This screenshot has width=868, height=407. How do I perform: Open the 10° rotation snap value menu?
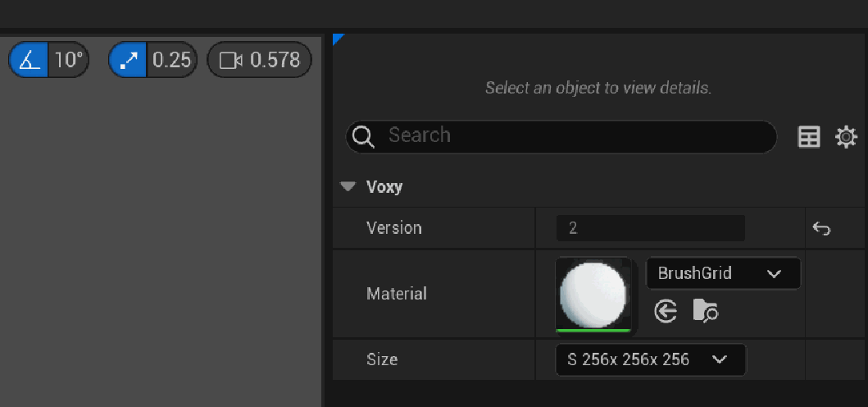[69, 60]
